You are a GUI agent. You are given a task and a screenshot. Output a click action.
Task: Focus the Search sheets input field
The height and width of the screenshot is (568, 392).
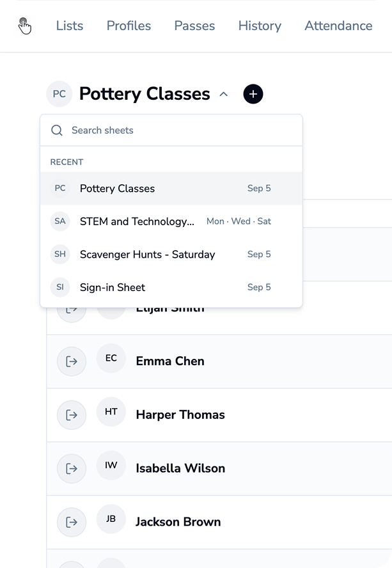point(171,130)
